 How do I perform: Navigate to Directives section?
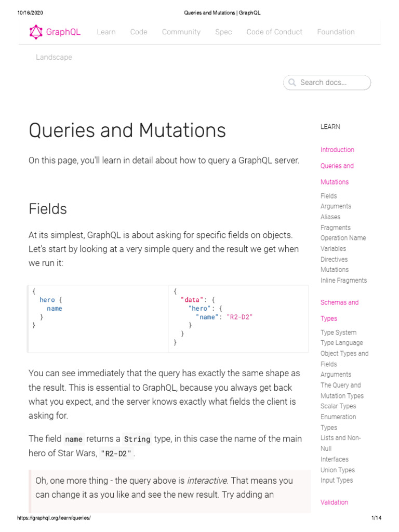pos(334,259)
